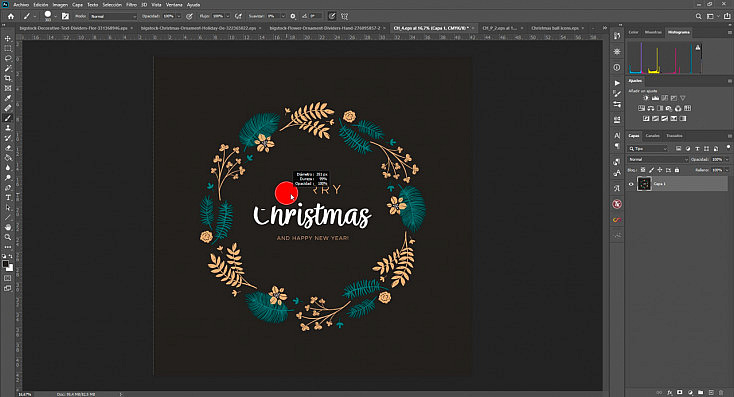734x397 pixels.
Task: Add a Brightness/Contrast adjustment
Action: tap(646, 98)
